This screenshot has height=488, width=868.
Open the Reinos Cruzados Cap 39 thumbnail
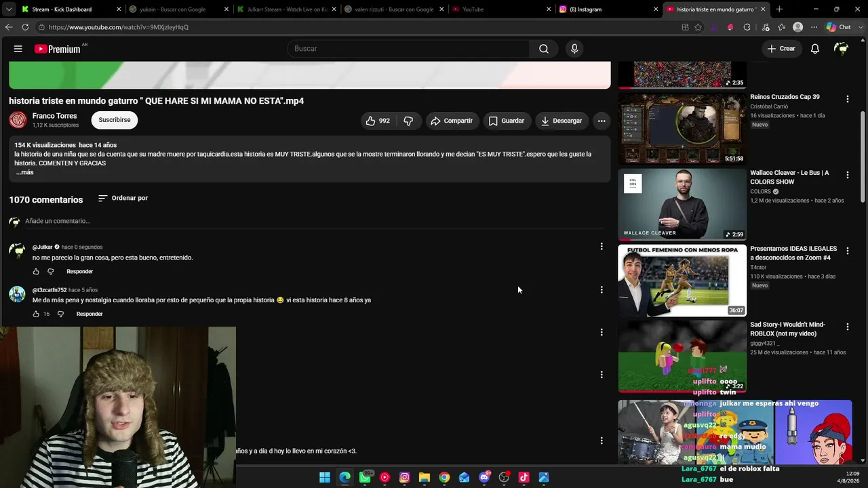click(x=682, y=129)
